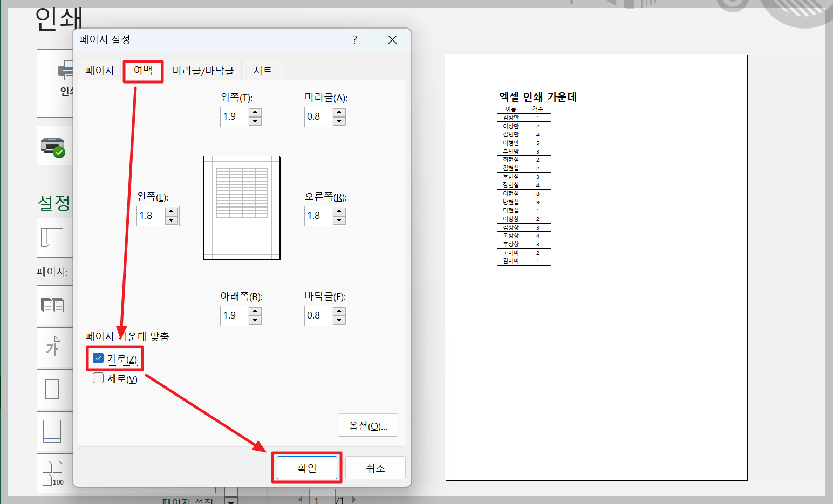Switch to the 시트 tab
This screenshot has height=504, width=833.
[262, 70]
